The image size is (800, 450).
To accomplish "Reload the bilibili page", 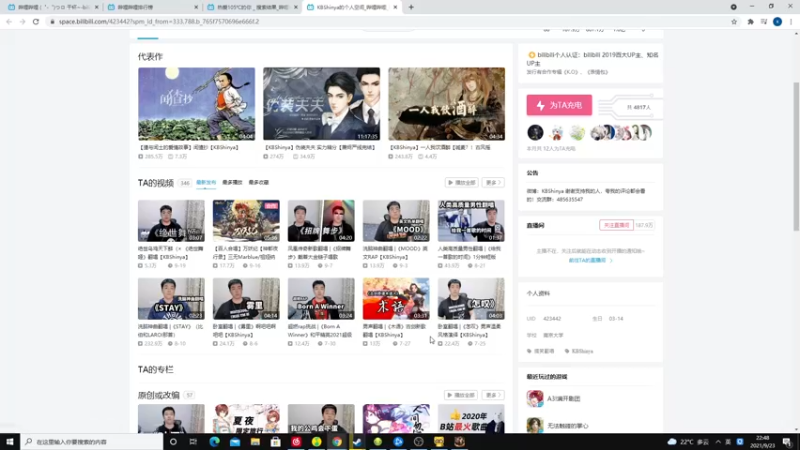I will [36, 22].
